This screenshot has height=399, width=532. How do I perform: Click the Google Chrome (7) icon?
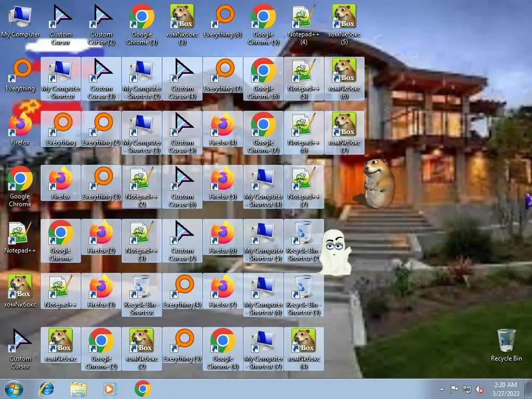[263, 132]
